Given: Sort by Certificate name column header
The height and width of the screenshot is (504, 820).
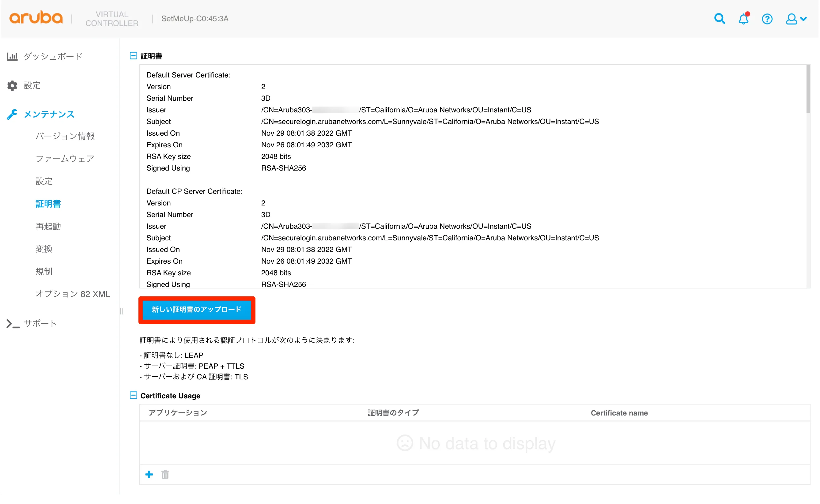Looking at the screenshot, I should [x=619, y=413].
